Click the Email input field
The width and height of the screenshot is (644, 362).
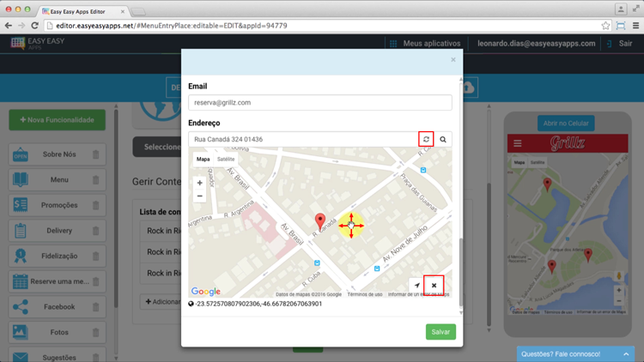point(319,103)
